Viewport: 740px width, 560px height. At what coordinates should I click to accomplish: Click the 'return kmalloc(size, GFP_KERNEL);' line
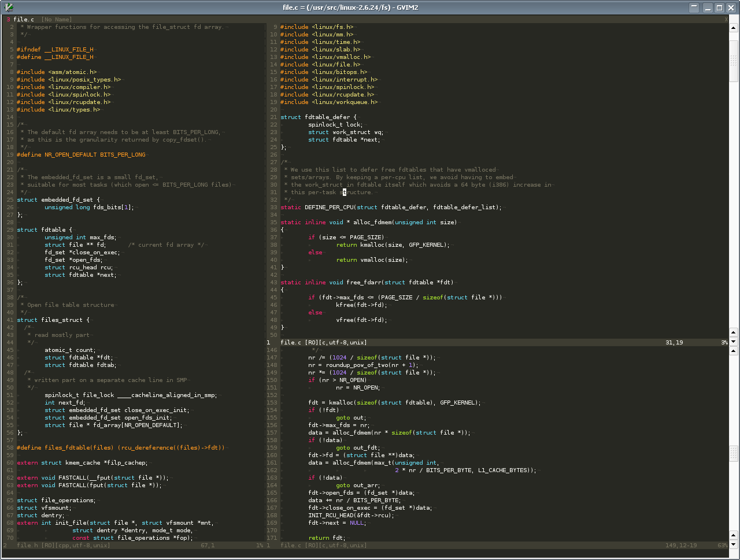coord(392,245)
